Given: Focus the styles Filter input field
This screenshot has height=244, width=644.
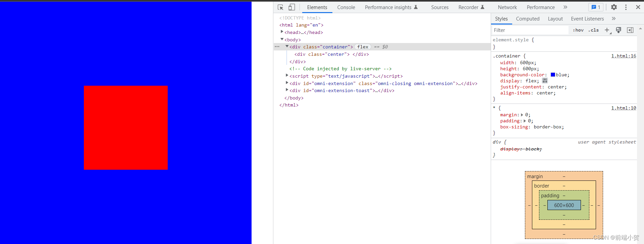Looking at the screenshot, I should [x=530, y=30].
